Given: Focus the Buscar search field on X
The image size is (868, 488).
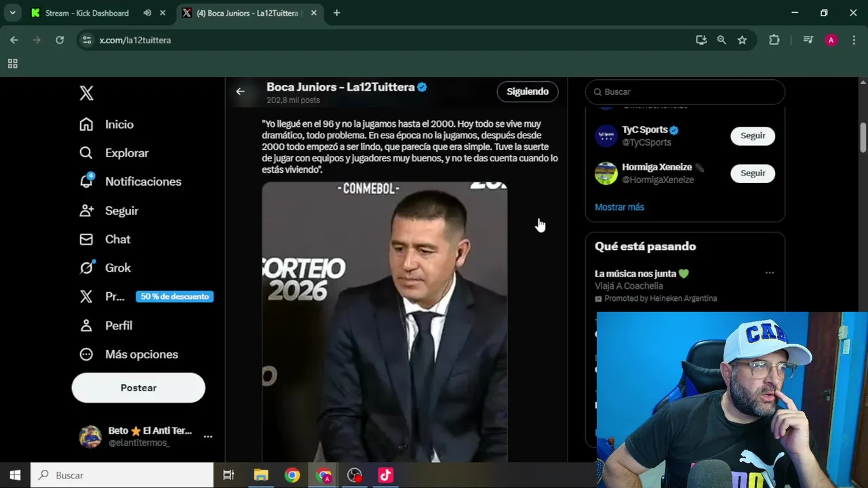Looking at the screenshot, I should click(685, 91).
